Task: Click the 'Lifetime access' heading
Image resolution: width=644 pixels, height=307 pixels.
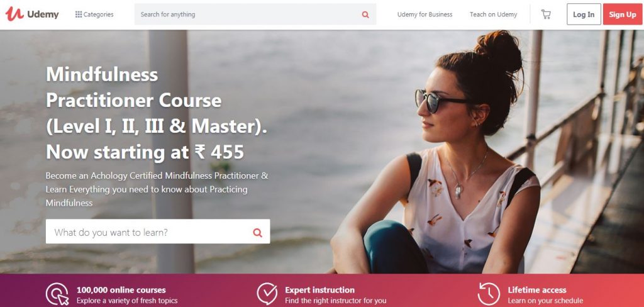Action: click(537, 290)
